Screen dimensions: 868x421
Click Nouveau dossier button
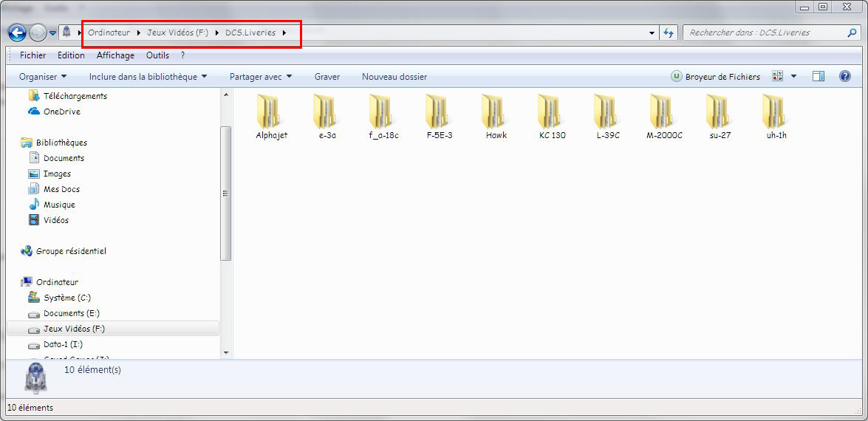pos(394,77)
